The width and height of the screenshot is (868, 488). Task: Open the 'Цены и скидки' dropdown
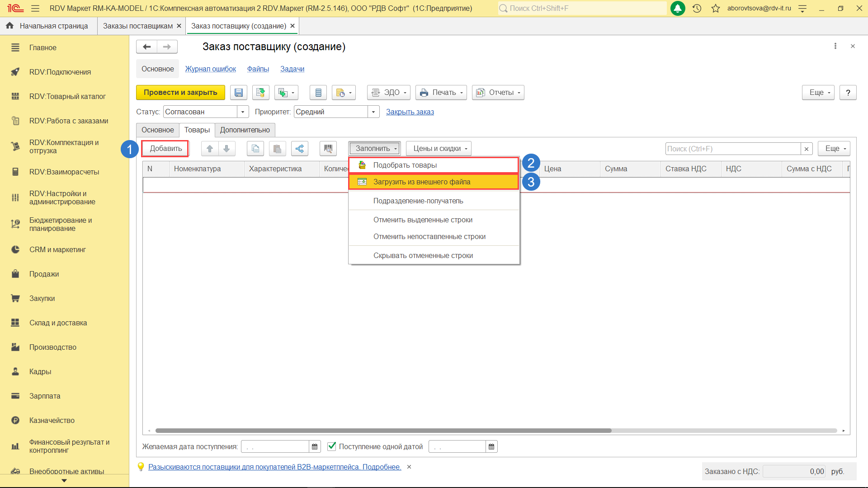pos(439,149)
